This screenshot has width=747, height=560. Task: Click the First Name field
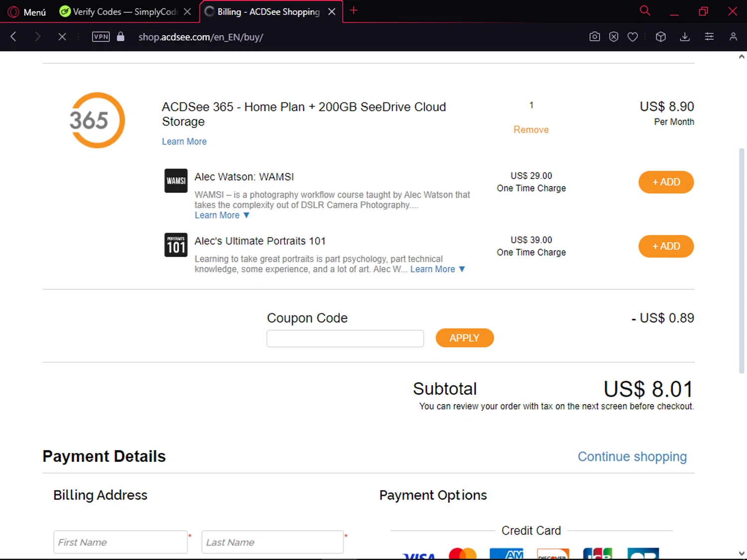pos(121,542)
